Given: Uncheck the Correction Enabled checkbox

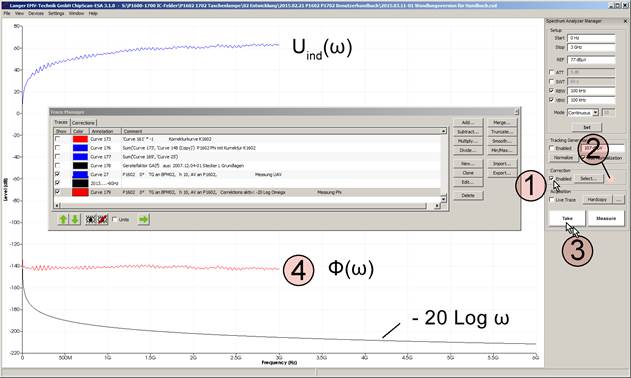Looking at the screenshot, I should (x=551, y=178).
